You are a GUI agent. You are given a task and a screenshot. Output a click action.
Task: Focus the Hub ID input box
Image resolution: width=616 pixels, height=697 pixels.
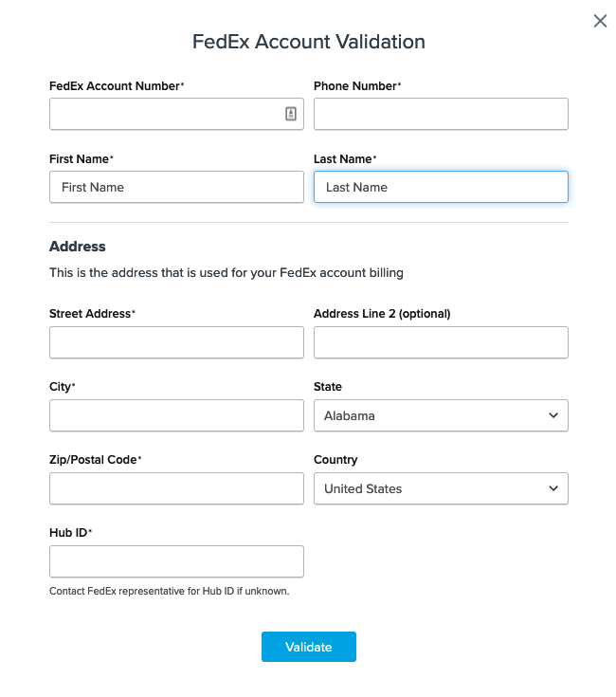pos(176,561)
